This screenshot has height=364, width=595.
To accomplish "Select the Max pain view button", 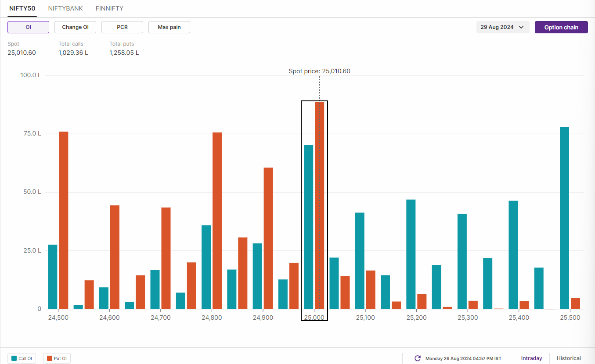I will [169, 27].
